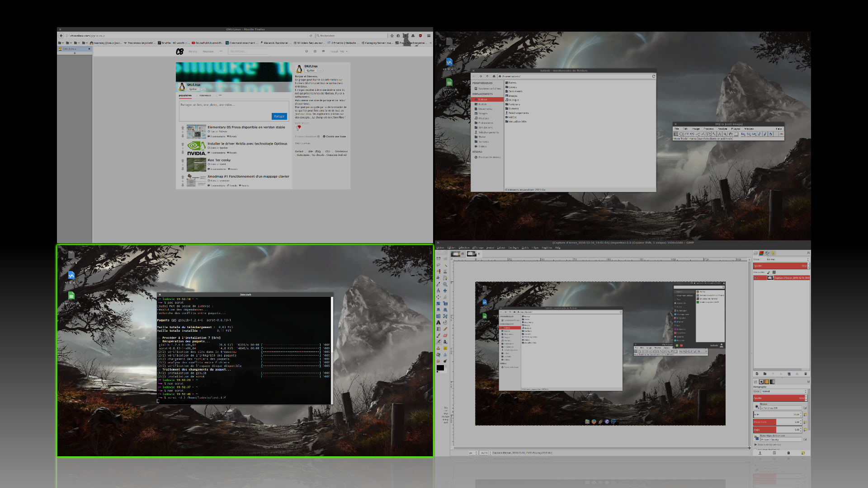The height and width of the screenshot is (488, 868).
Task: Click the GIMP foreground black color swatch
Action: (440, 368)
